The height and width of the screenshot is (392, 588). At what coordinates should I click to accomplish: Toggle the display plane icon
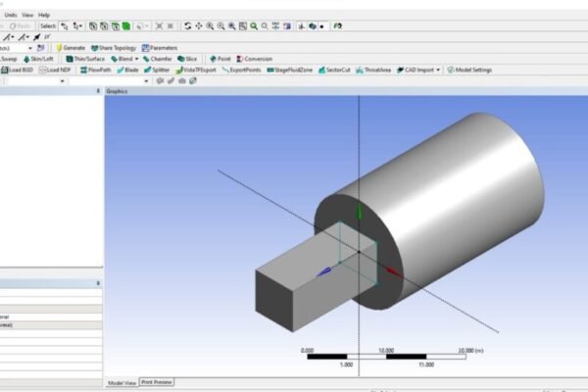[x=301, y=26]
